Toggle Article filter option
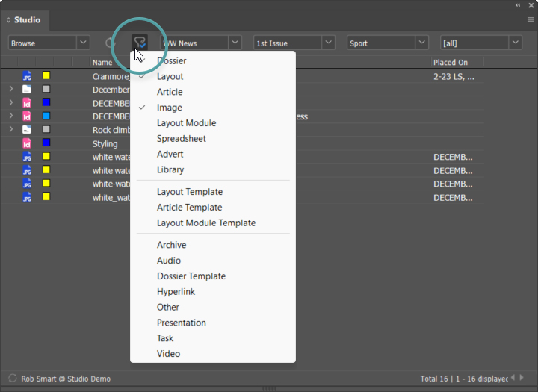The height and width of the screenshot is (392, 538). [213, 92]
